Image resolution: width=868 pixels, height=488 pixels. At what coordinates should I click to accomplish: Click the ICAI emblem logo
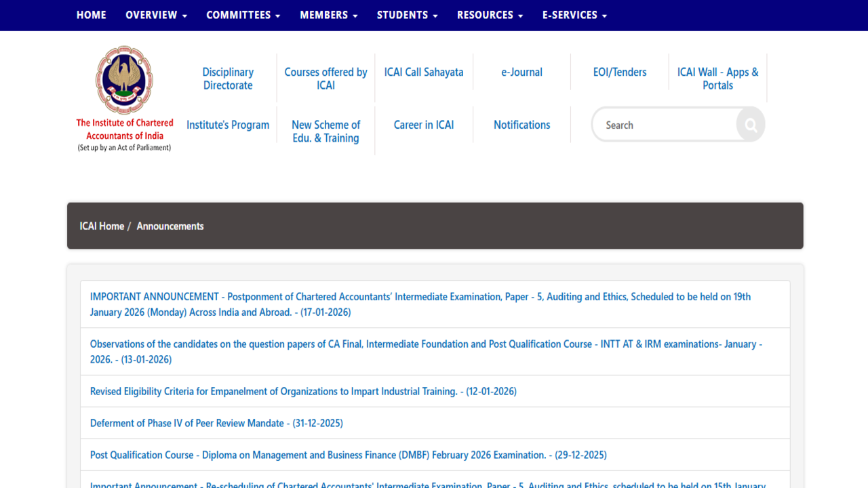tap(124, 81)
